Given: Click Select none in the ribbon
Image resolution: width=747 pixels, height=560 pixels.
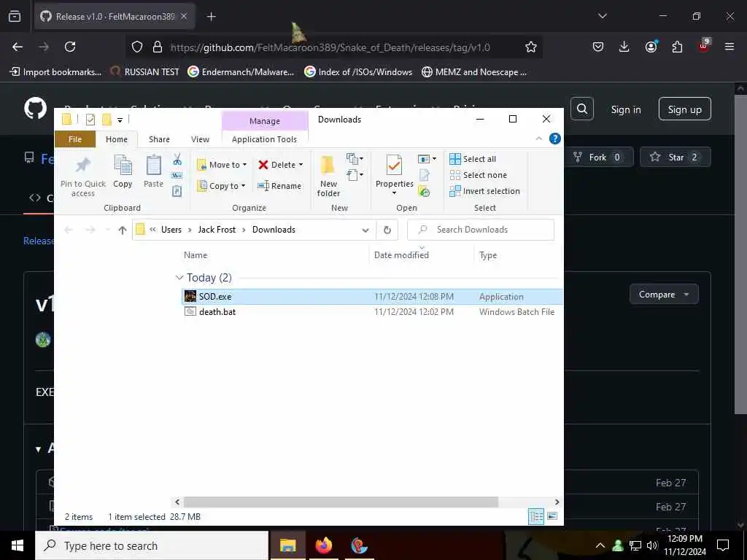Looking at the screenshot, I should 479,175.
